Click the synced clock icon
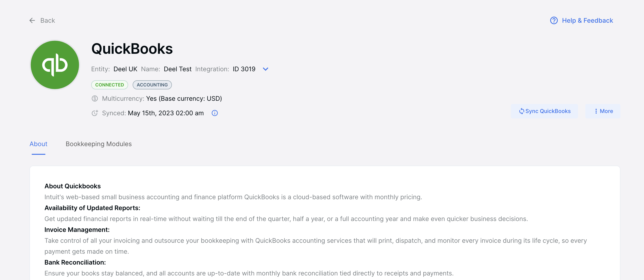Viewport: 644px width, 280px height. 95,113
